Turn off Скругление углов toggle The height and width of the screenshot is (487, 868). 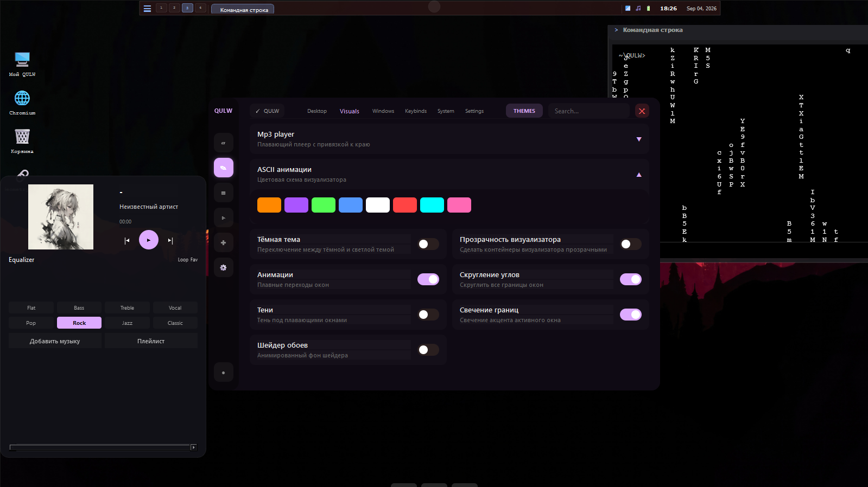[x=631, y=279]
